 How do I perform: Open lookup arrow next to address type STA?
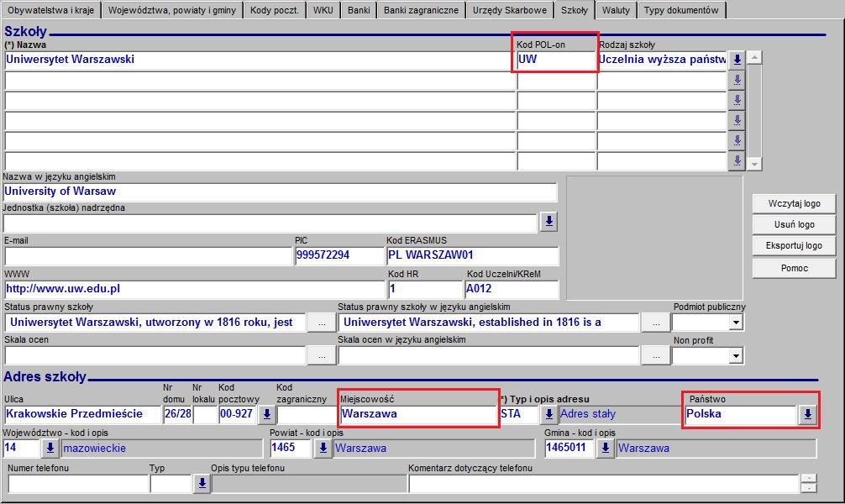coord(548,414)
